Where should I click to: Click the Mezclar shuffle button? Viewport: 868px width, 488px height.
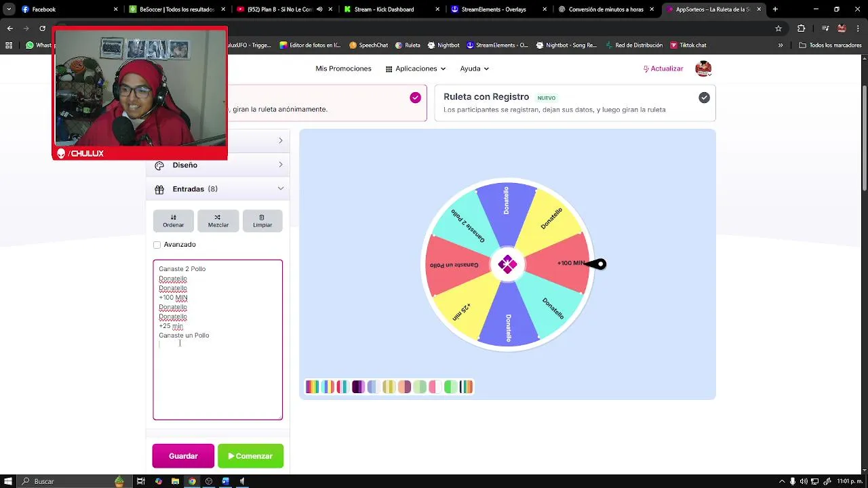pyautogui.click(x=218, y=221)
